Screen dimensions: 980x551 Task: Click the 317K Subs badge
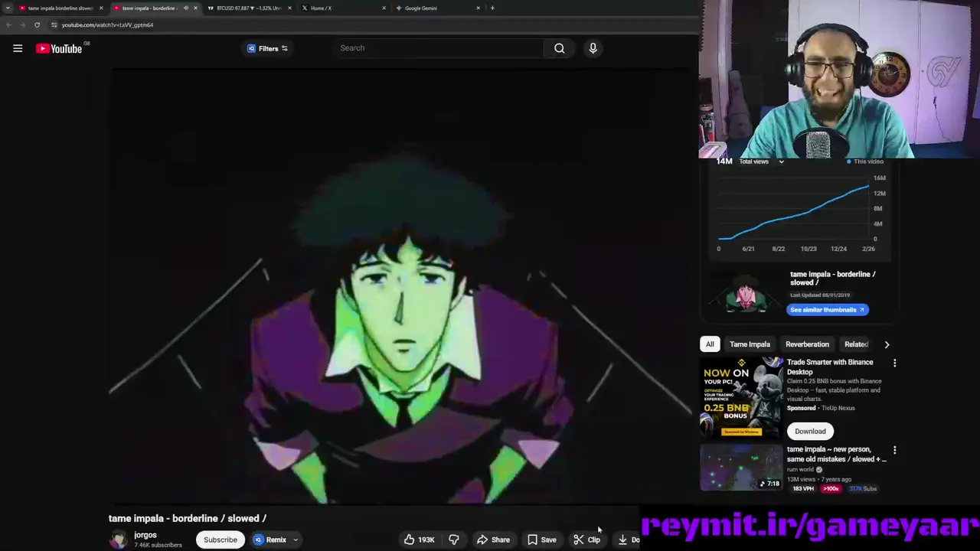(863, 488)
